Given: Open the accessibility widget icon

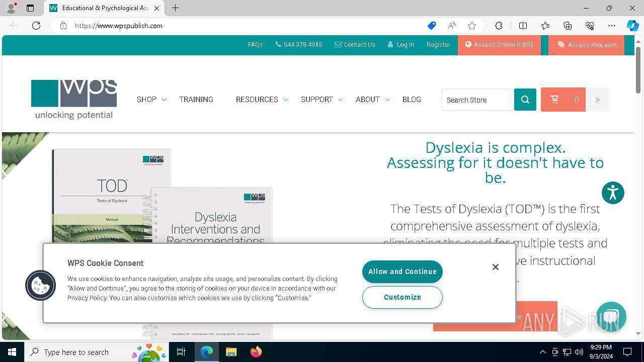Looking at the screenshot, I should [613, 193].
